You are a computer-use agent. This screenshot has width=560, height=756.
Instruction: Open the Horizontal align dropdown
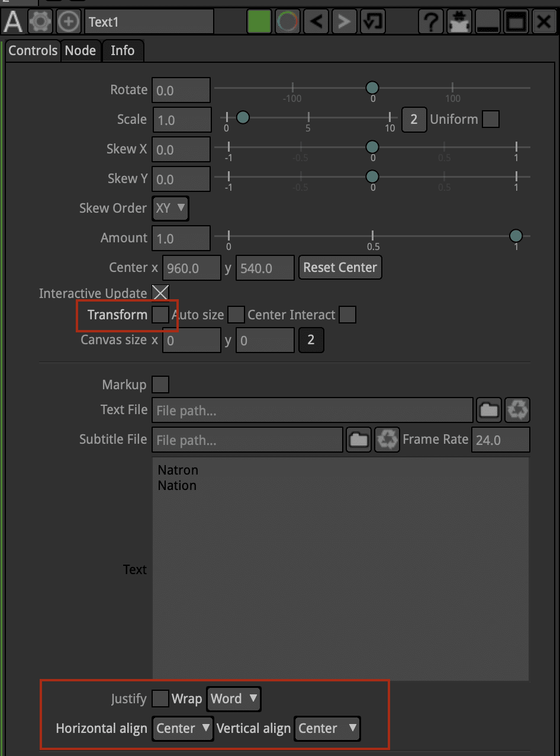(x=183, y=728)
